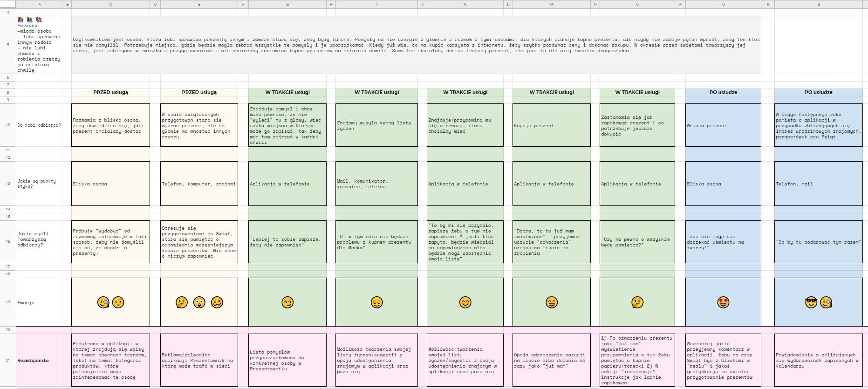Select column S header
This screenshot has height=389, width=868.
point(819,4)
